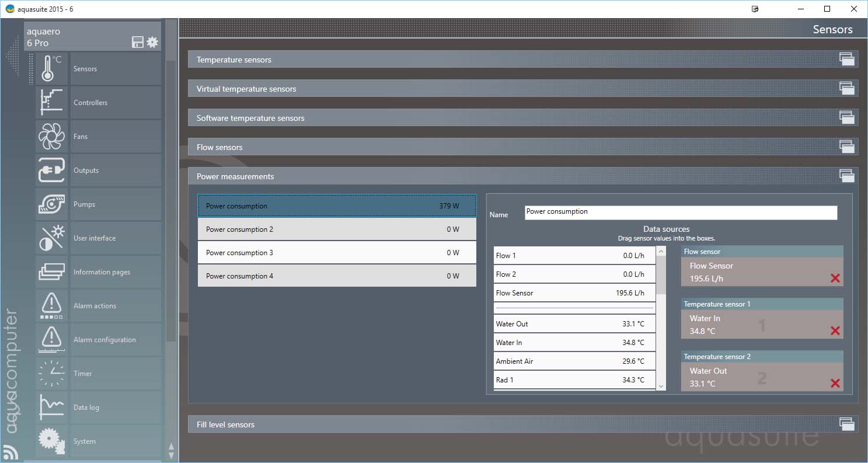
Task: Open the Outputs plug icon
Action: (x=51, y=170)
